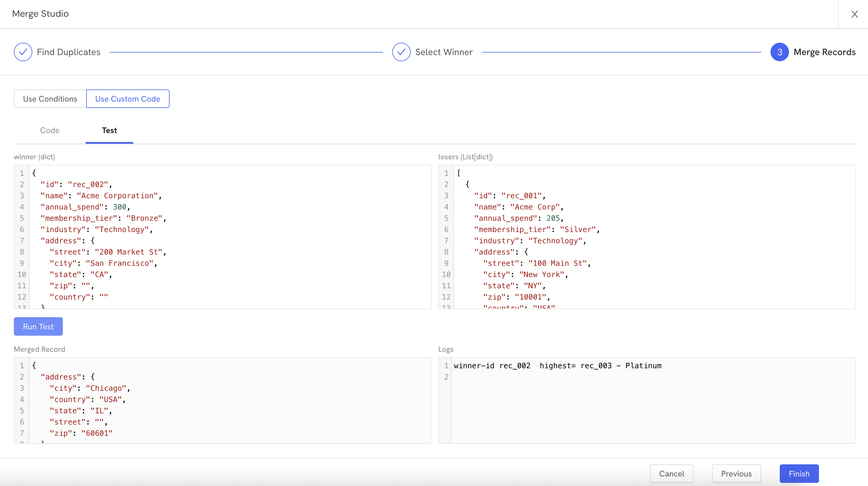
Task: Click the opening bracket line in losers editor
Action: click(459, 173)
